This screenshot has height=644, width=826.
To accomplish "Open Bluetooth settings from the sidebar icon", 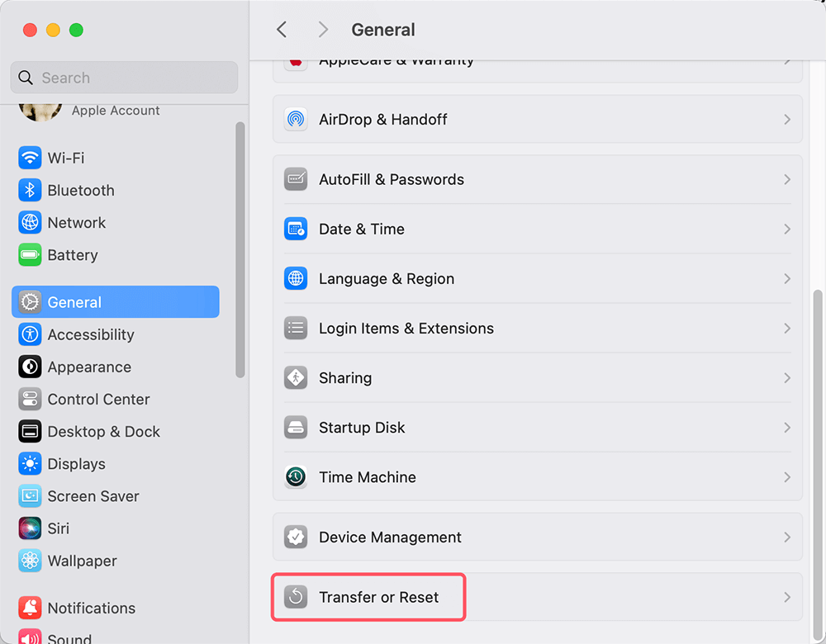I will [29, 190].
